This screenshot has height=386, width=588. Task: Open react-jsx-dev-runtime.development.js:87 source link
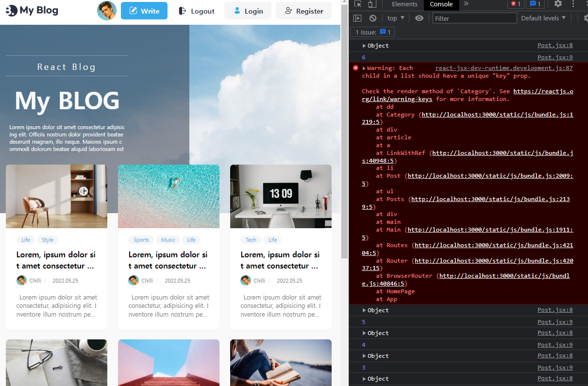504,68
